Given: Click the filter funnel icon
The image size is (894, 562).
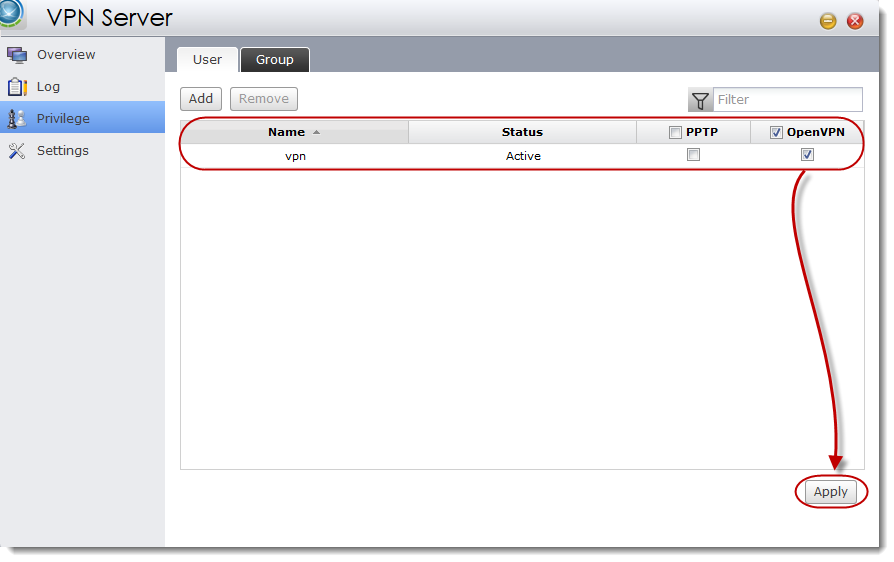Looking at the screenshot, I should click(700, 100).
